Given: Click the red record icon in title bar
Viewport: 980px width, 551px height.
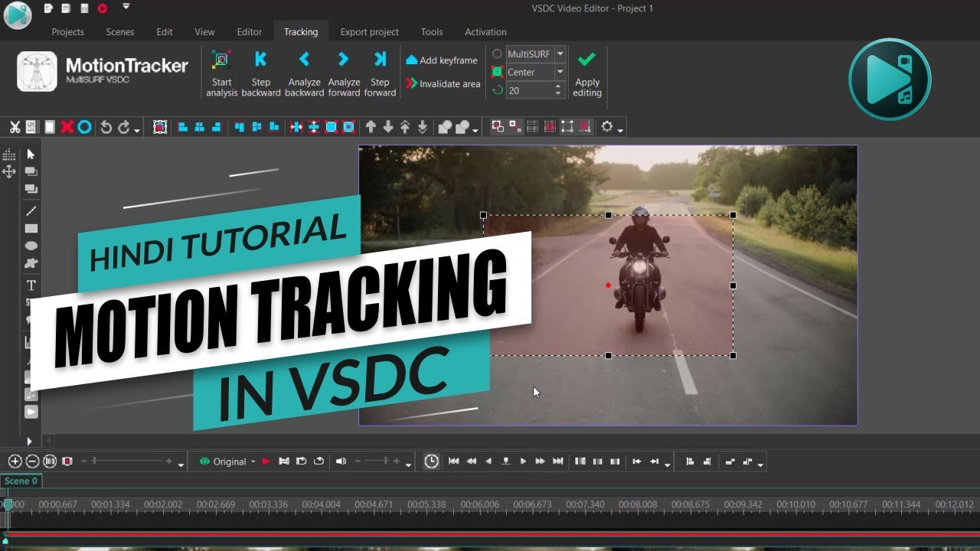Looking at the screenshot, I should pos(103,8).
